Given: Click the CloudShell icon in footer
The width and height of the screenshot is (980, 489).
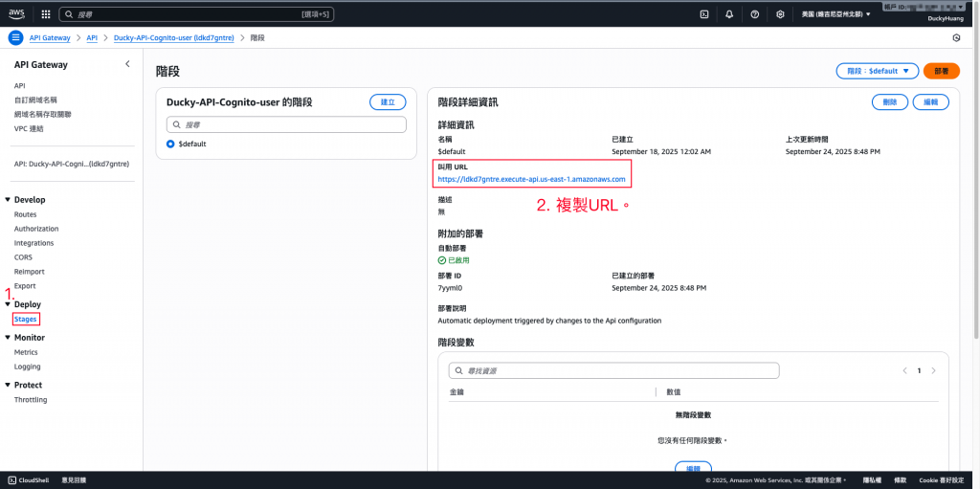Looking at the screenshot, I should pyautogui.click(x=13, y=480).
